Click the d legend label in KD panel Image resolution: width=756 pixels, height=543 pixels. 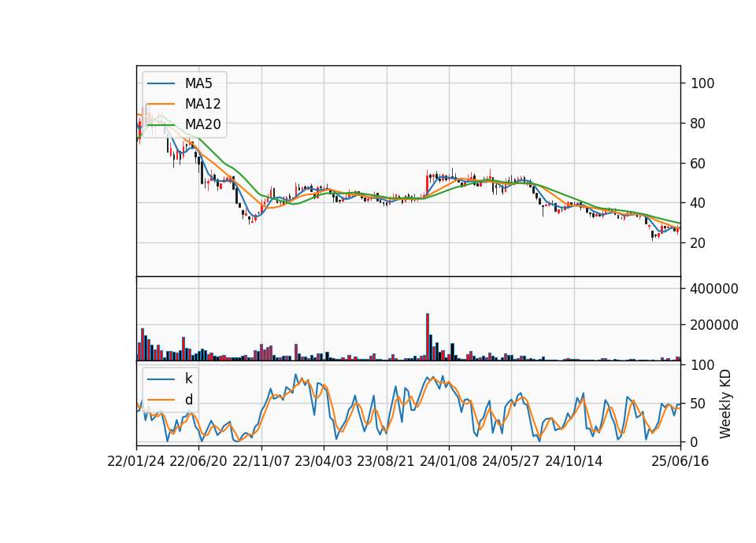tap(188, 400)
